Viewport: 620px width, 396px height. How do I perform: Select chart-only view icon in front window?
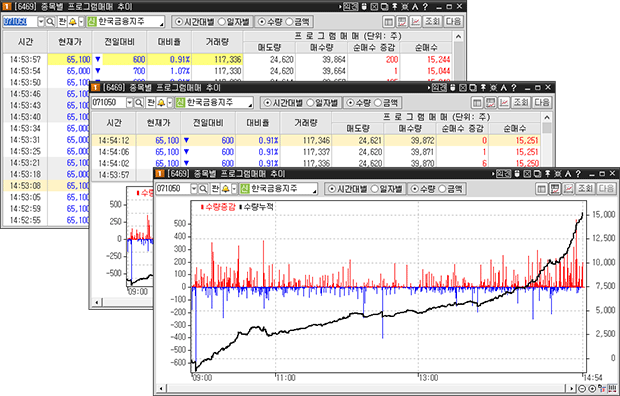pyautogui.click(x=569, y=189)
